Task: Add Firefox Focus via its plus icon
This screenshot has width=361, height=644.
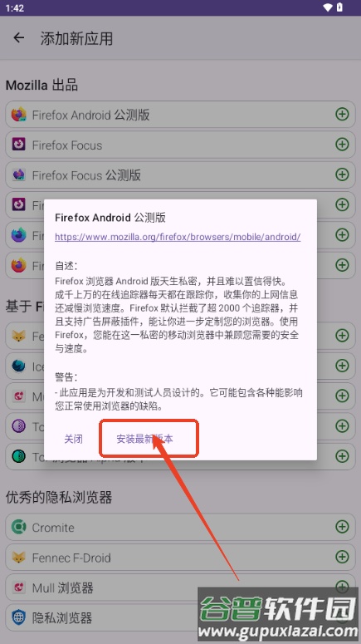Action: [x=342, y=144]
